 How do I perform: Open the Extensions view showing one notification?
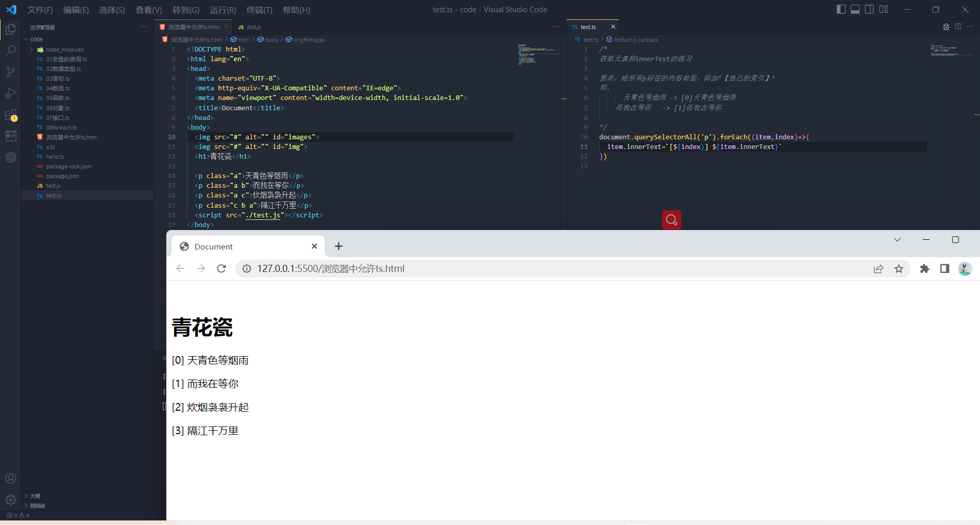click(11, 114)
